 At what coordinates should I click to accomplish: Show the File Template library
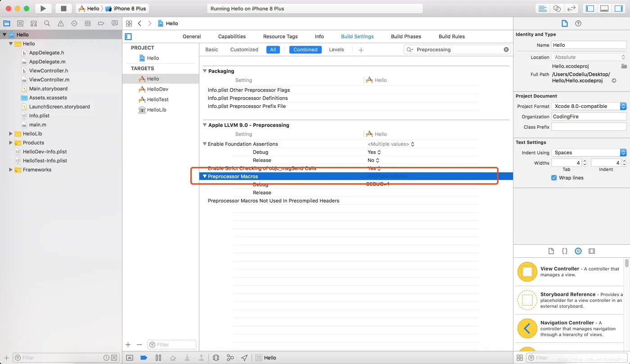pos(551,251)
